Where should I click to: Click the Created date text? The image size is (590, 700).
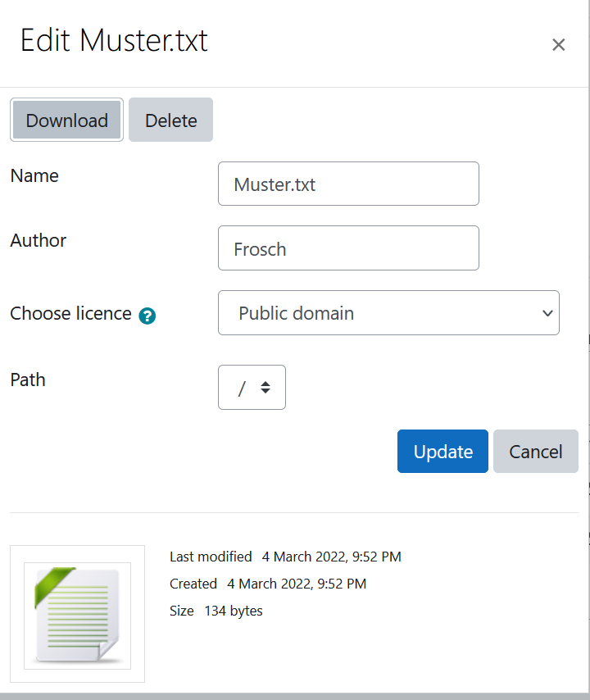(x=297, y=584)
